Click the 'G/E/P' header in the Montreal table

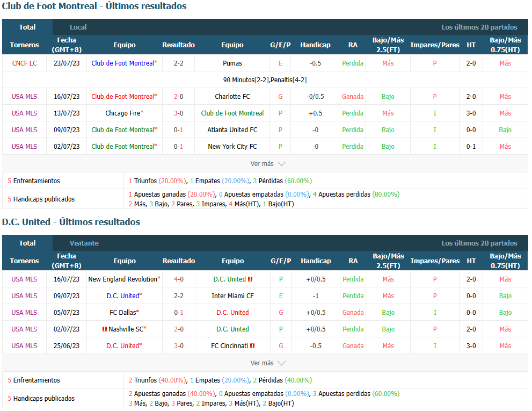280,45
